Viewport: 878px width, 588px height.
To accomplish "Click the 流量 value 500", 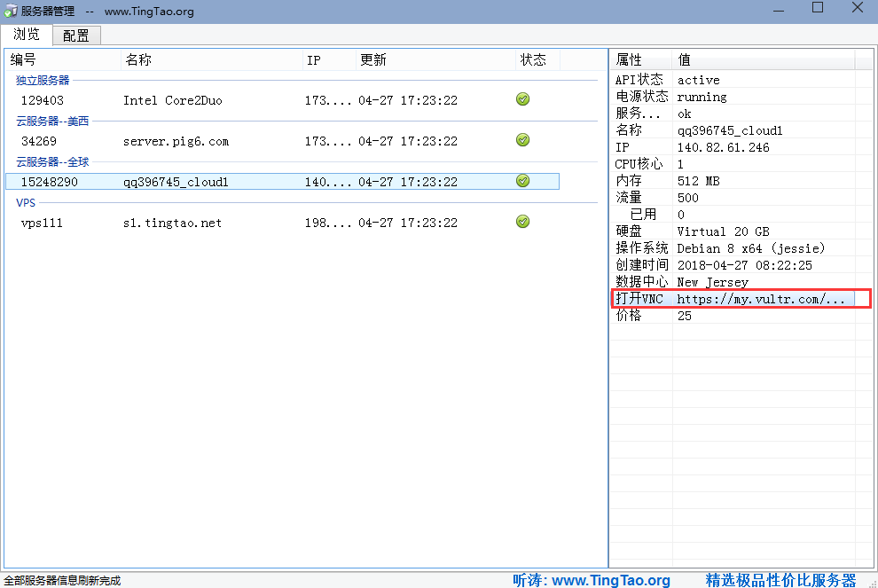I will pyautogui.click(x=687, y=198).
